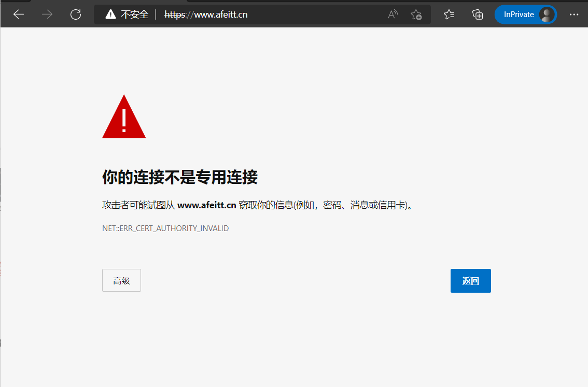This screenshot has height=387, width=588.
Task: Navigate back with the back arrow
Action: (19, 15)
